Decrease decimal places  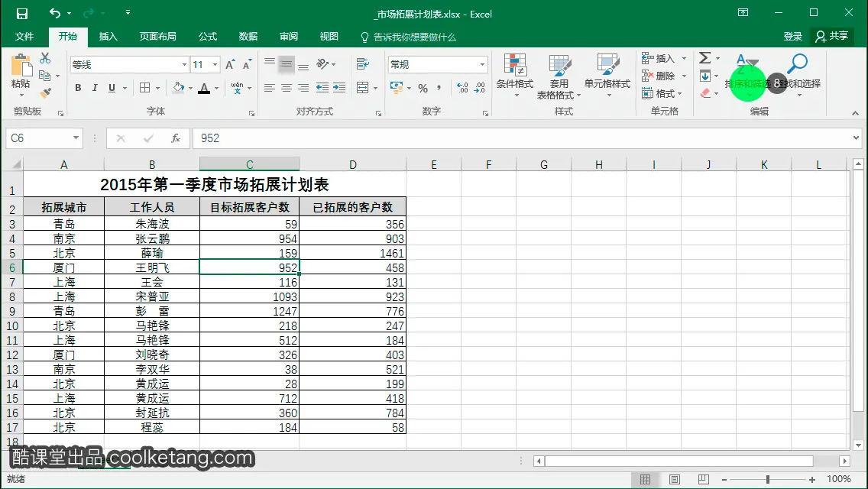(479, 88)
